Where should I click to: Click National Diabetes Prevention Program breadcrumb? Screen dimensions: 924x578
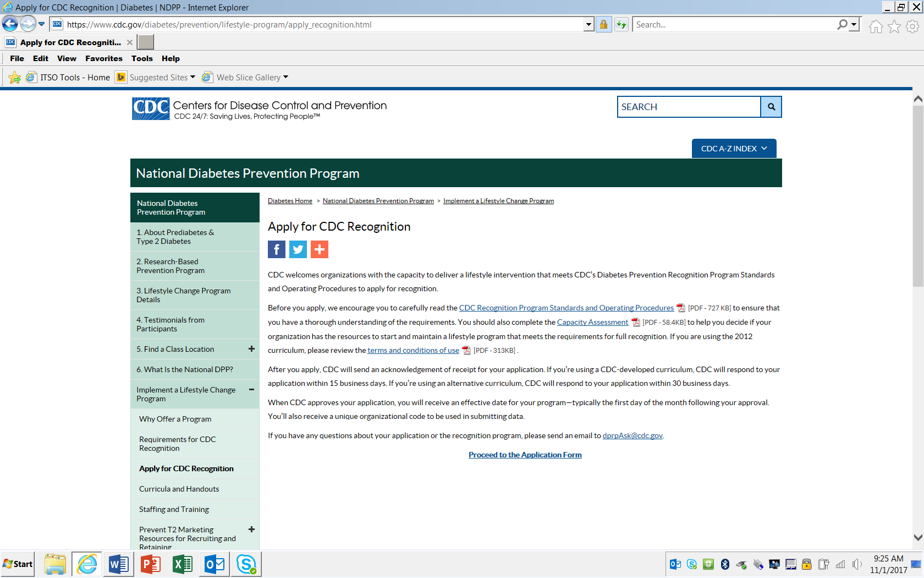point(378,201)
